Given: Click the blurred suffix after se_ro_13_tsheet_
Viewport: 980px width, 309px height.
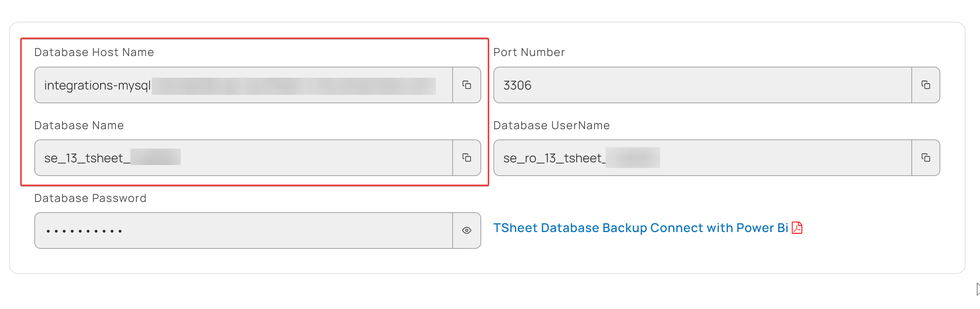Looking at the screenshot, I should pyautogui.click(x=633, y=158).
